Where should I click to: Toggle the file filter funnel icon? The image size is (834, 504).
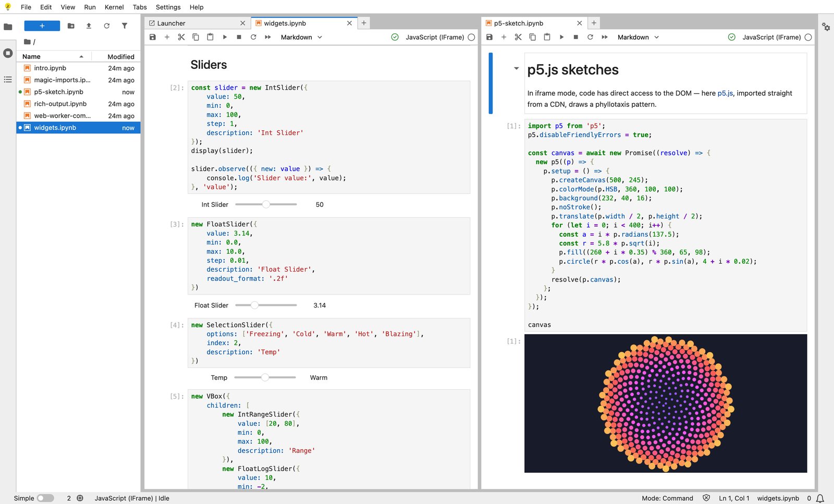pyautogui.click(x=125, y=26)
